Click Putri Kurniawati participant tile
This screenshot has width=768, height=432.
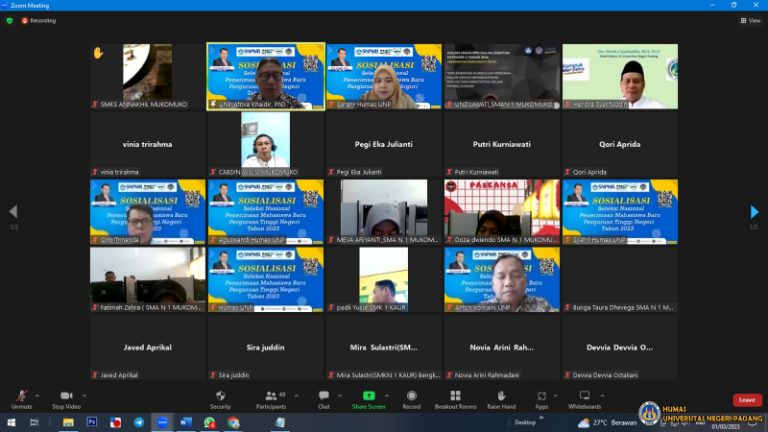pyautogui.click(x=502, y=144)
